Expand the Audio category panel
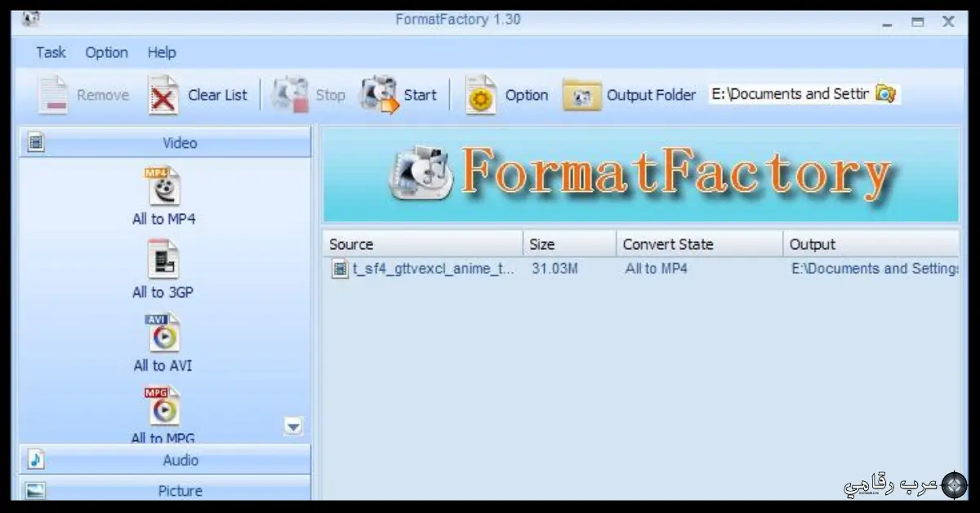 pyautogui.click(x=163, y=459)
